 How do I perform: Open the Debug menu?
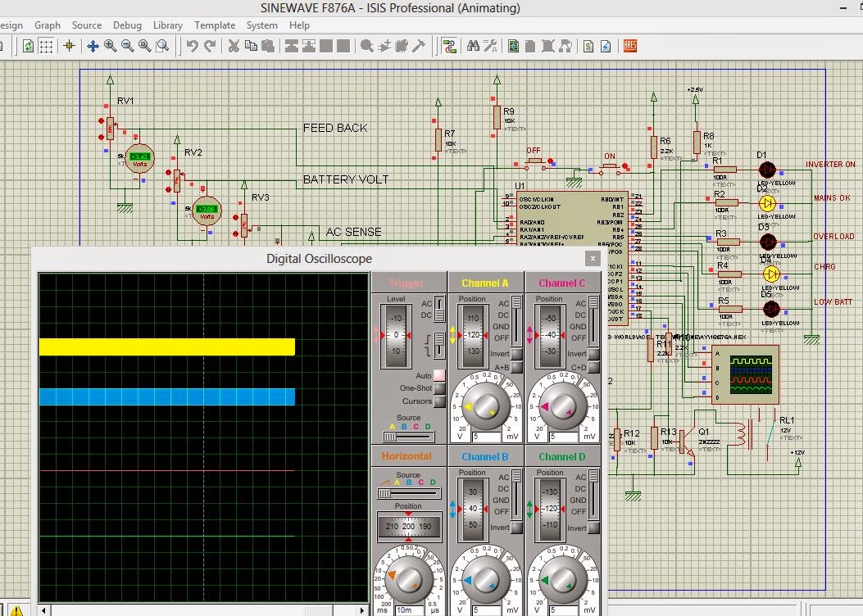click(x=127, y=25)
